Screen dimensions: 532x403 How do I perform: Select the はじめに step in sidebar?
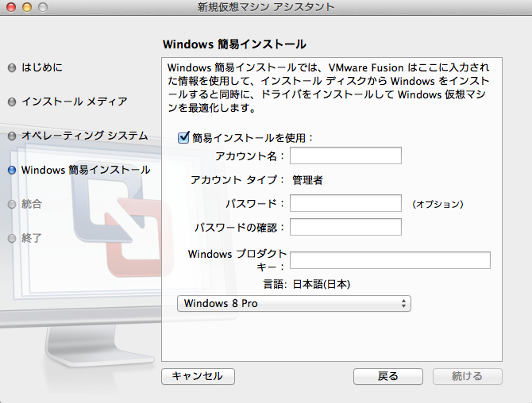tap(41, 68)
